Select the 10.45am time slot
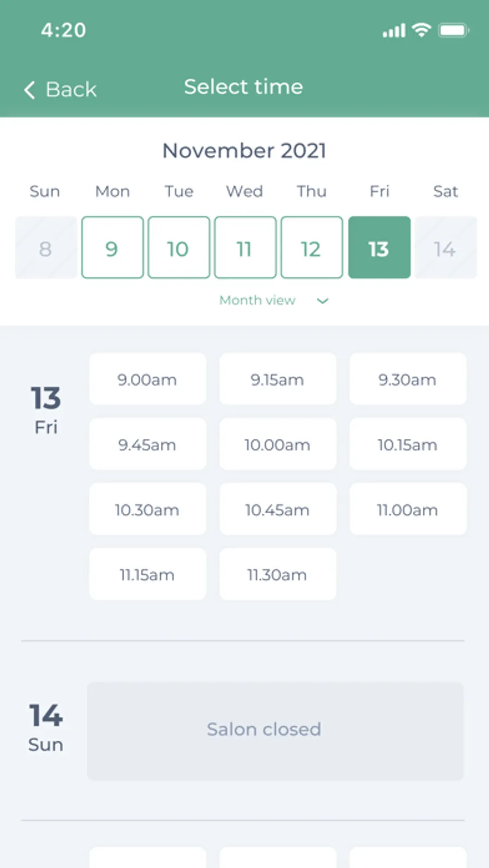 (278, 510)
